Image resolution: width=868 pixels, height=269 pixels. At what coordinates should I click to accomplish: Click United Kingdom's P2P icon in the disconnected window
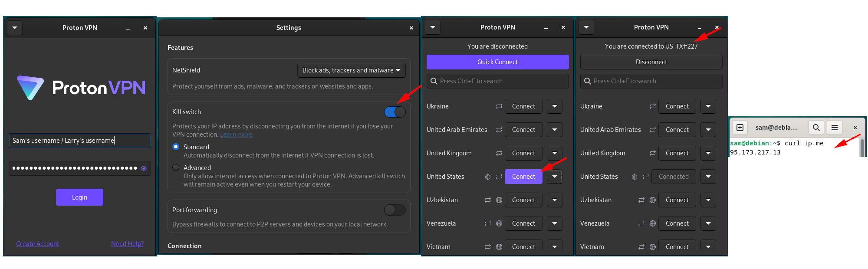pyautogui.click(x=499, y=153)
